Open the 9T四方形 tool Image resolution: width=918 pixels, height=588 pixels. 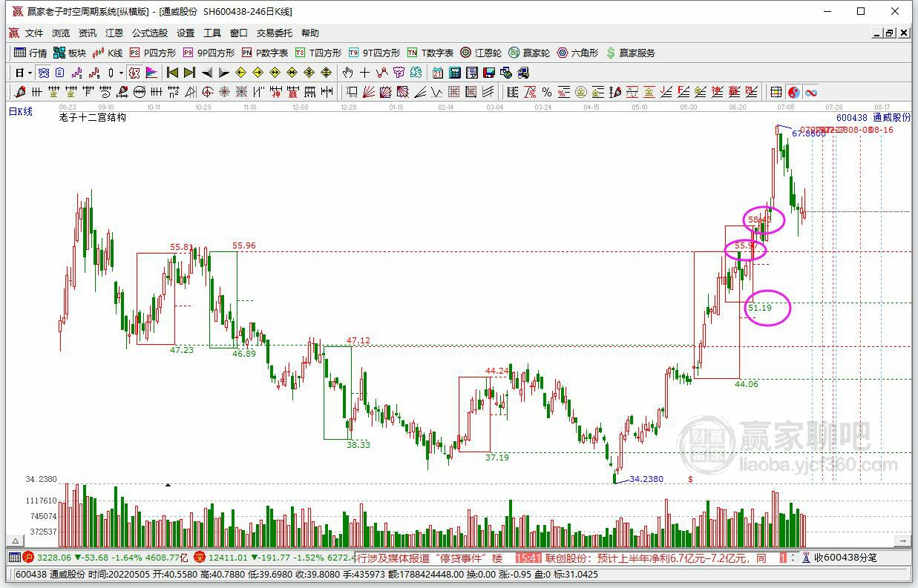(374, 53)
